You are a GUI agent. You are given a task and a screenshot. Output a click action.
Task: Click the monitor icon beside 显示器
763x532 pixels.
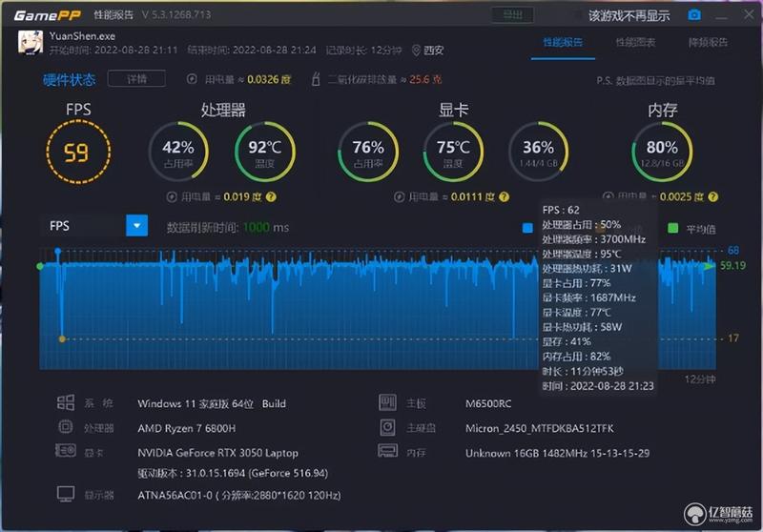point(66,494)
